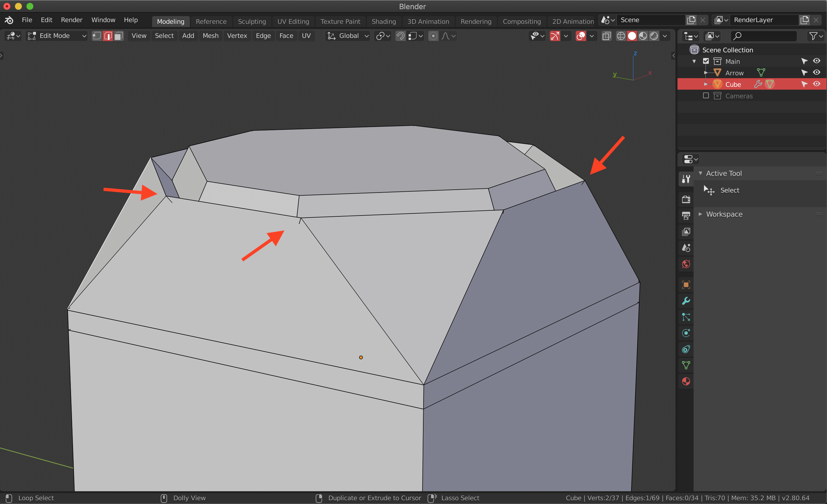Click the Scene name field
This screenshot has height=504, width=827.
click(x=651, y=20)
